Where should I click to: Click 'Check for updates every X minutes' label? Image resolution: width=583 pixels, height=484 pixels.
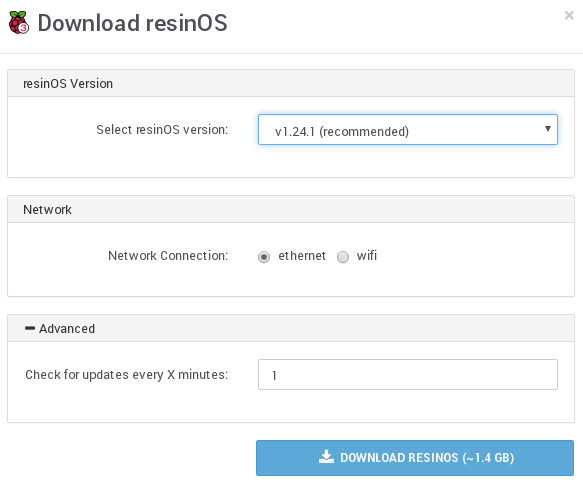coord(127,375)
